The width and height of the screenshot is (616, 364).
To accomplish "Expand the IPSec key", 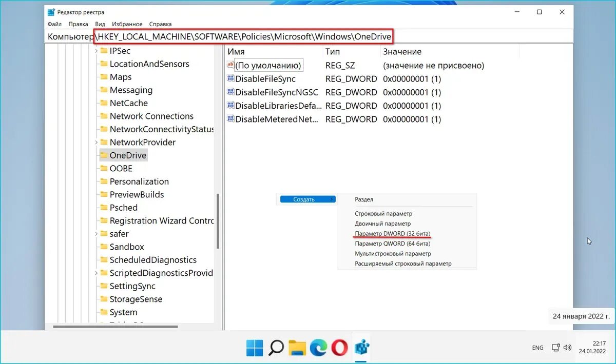I will click(x=96, y=51).
